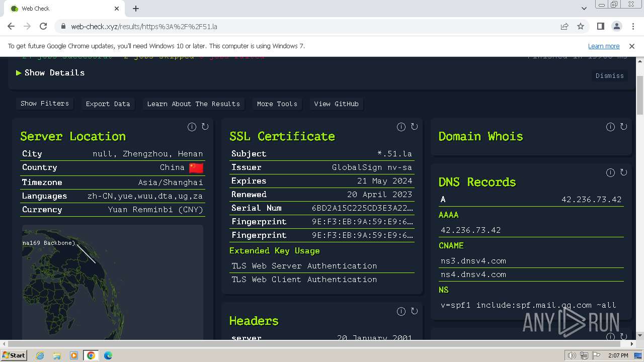Select timezone Asia/Shanghai value
The image size is (644, 362).
coord(171,183)
